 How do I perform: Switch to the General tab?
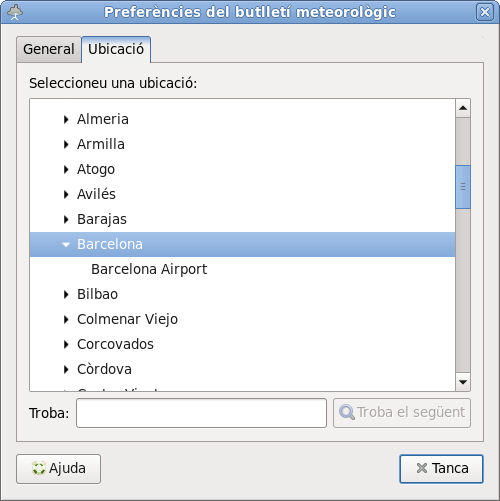click(49, 49)
